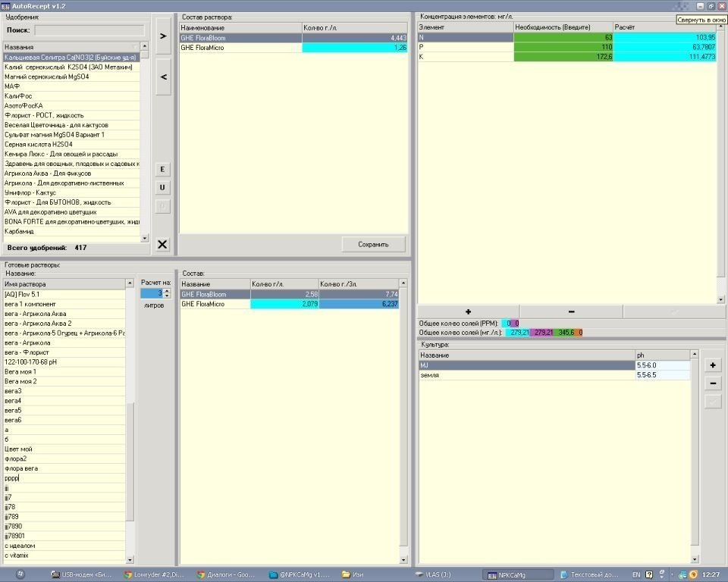
Task: Add a culture with the plus button
Action: coord(713,366)
